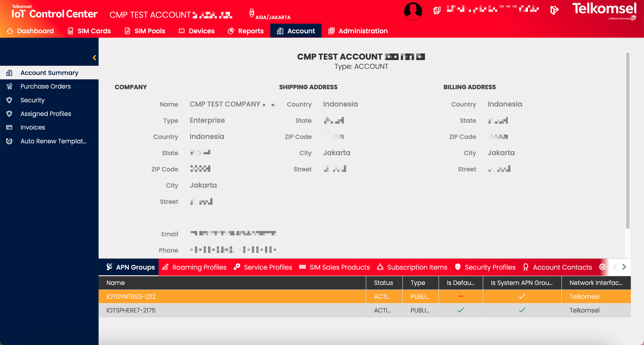Click the alarm notification icon in header
This screenshot has width=644, height=345.
pyautogui.click(x=437, y=10)
